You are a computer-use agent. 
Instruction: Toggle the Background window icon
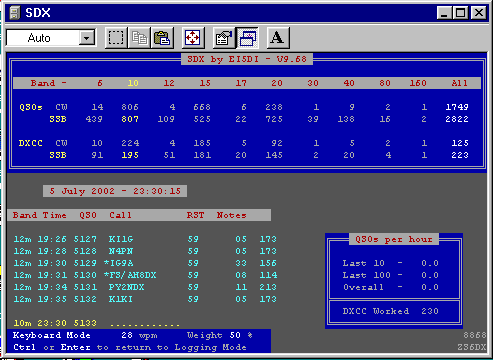click(x=247, y=38)
